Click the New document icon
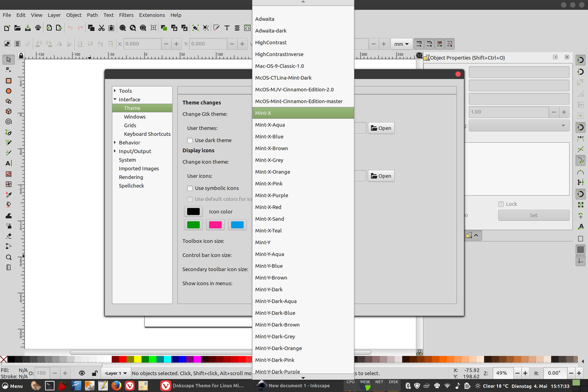Viewport: 588px width, 392px height. tap(6, 28)
